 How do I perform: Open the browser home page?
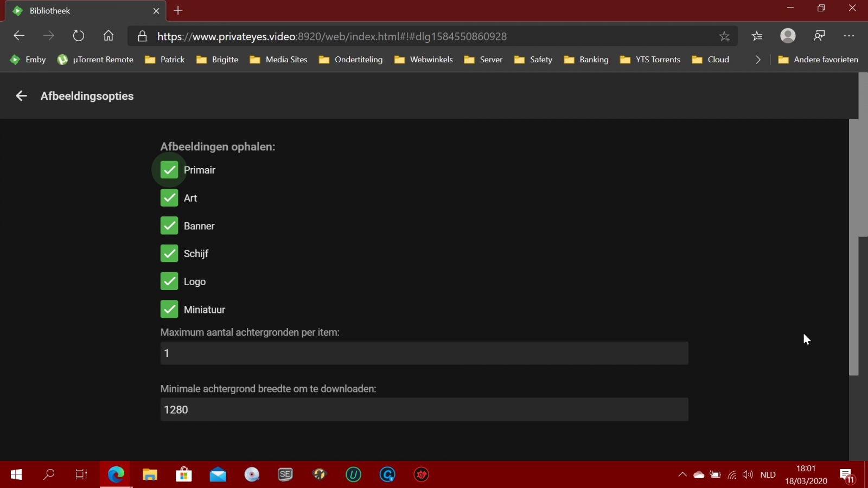[108, 36]
